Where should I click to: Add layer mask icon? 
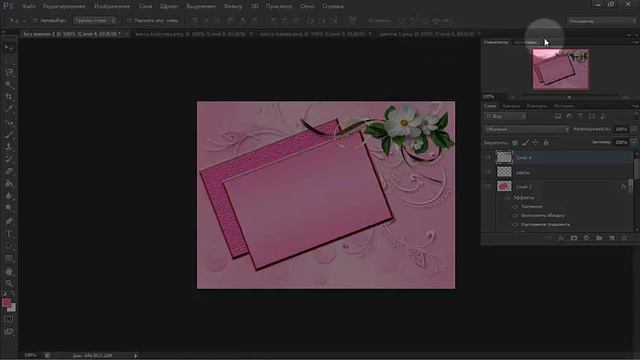pos(574,238)
